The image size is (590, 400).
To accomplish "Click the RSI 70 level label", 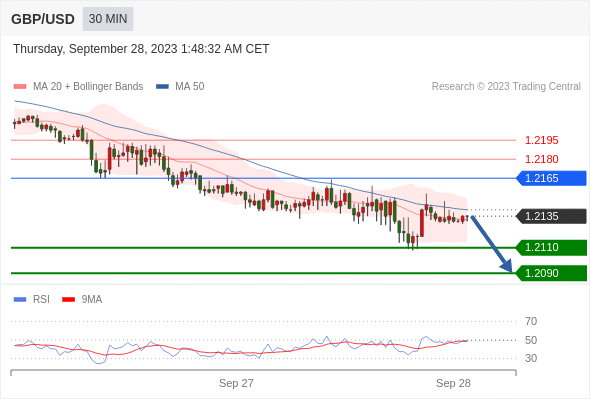I will coord(531,321).
